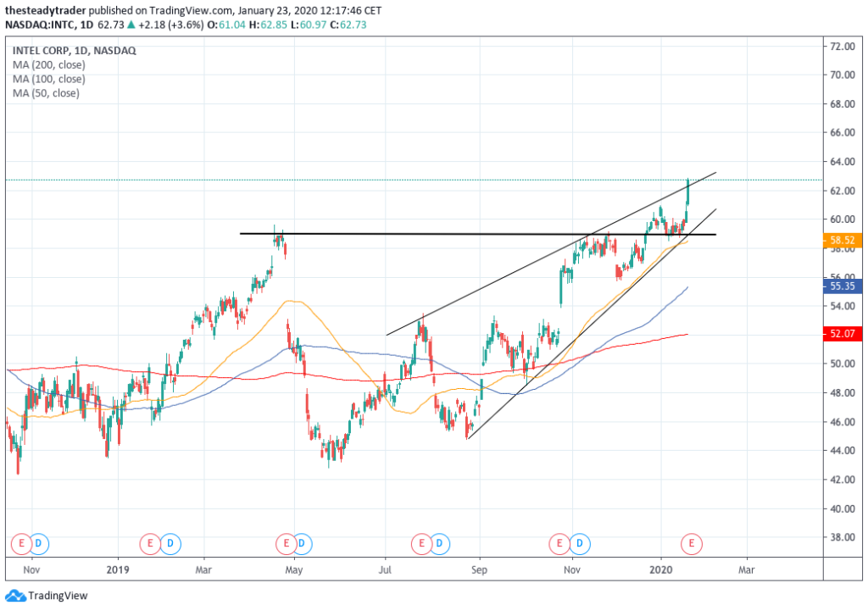Open the dividend D marker near Nov 2019

[580, 543]
